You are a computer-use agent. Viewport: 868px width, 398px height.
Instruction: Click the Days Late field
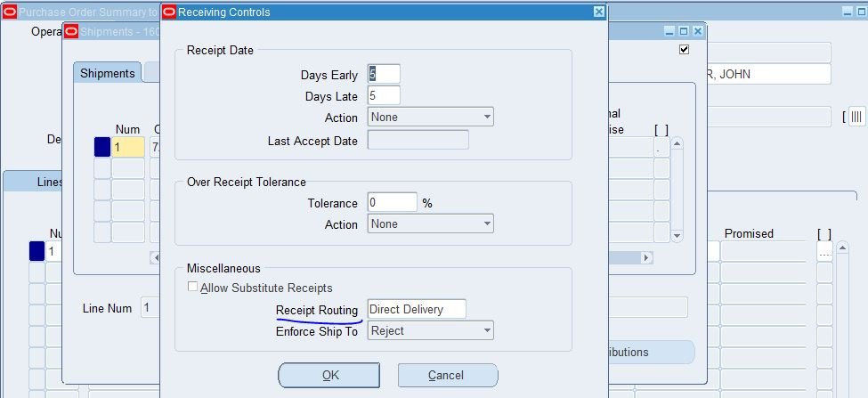pos(384,96)
